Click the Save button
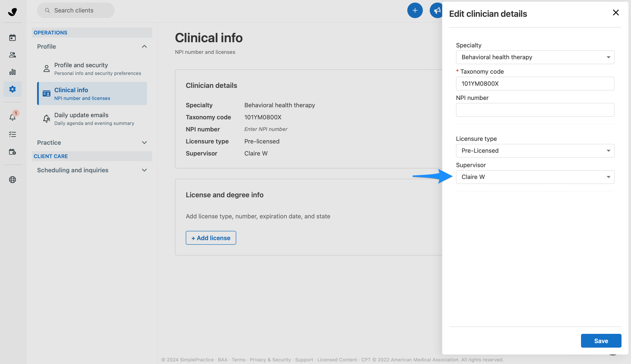The width and height of the screenshot is (631, 364). [x=601, y=341]
